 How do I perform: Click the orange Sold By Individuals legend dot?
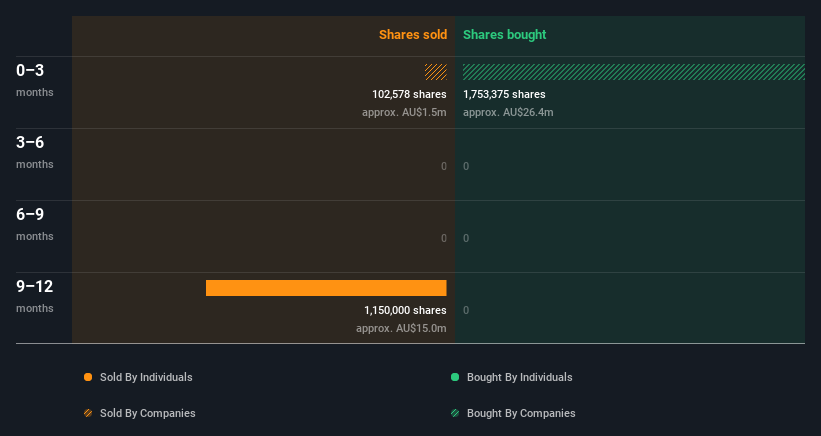pos(88,377)
